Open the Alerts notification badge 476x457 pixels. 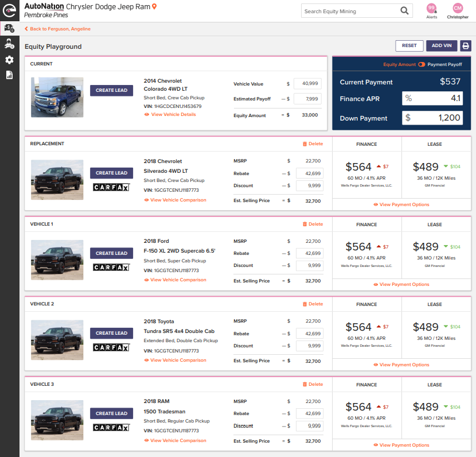tap(431, 9)
